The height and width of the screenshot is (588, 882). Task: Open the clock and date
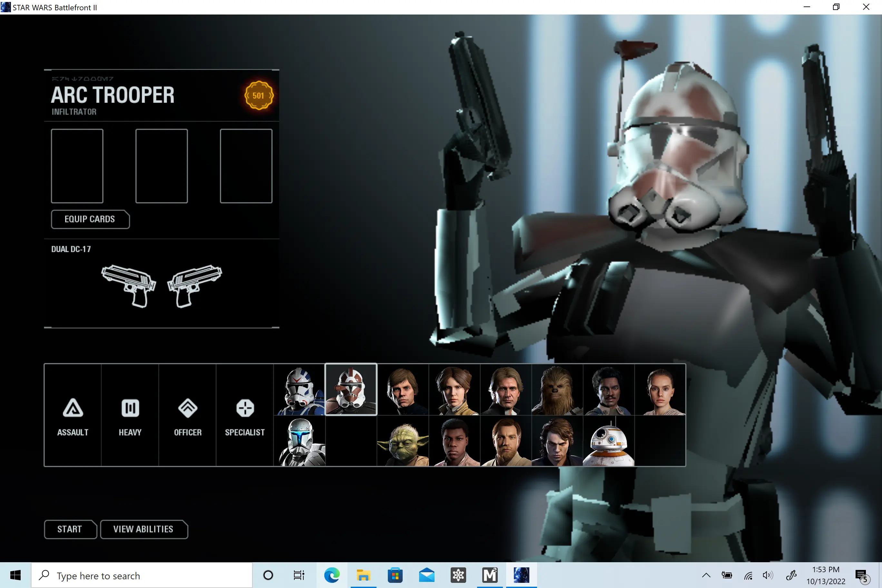pyautogui.click(x=826, y=575)
